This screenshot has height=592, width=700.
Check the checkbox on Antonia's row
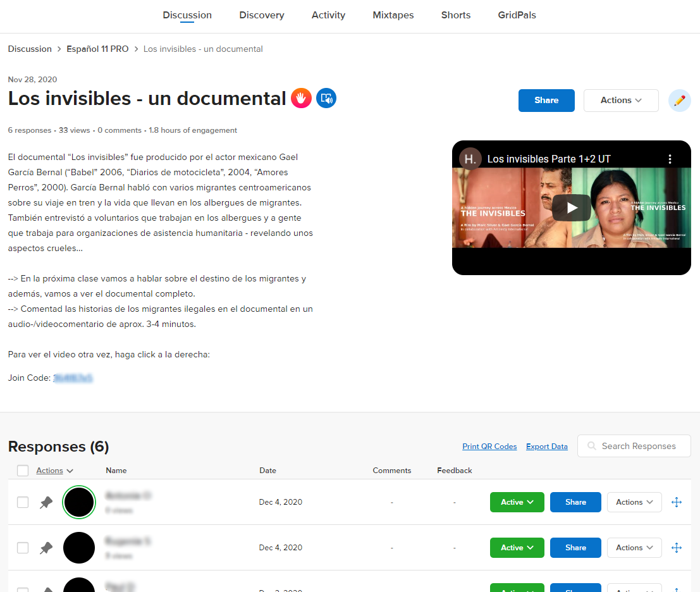(x=23, y=502)
